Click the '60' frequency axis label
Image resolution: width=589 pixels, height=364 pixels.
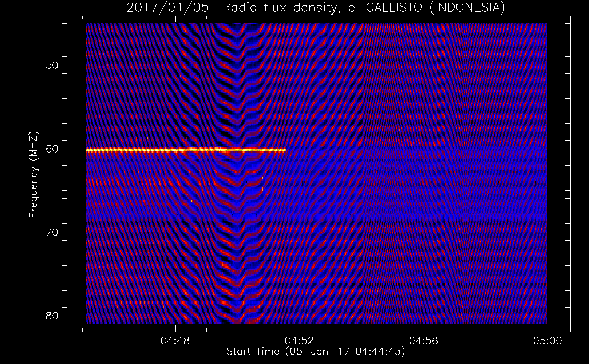[x=52, y=149]
